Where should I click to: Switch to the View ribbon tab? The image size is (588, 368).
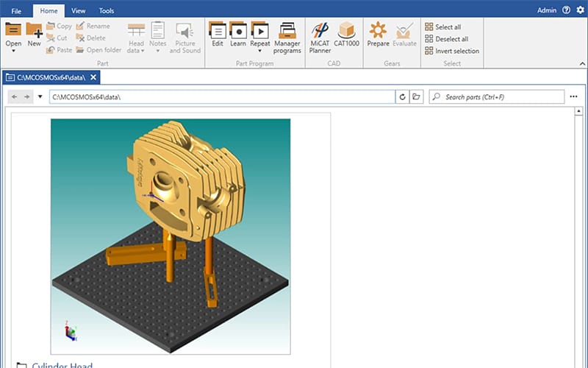pyautogui.click(x=79, y=11)
